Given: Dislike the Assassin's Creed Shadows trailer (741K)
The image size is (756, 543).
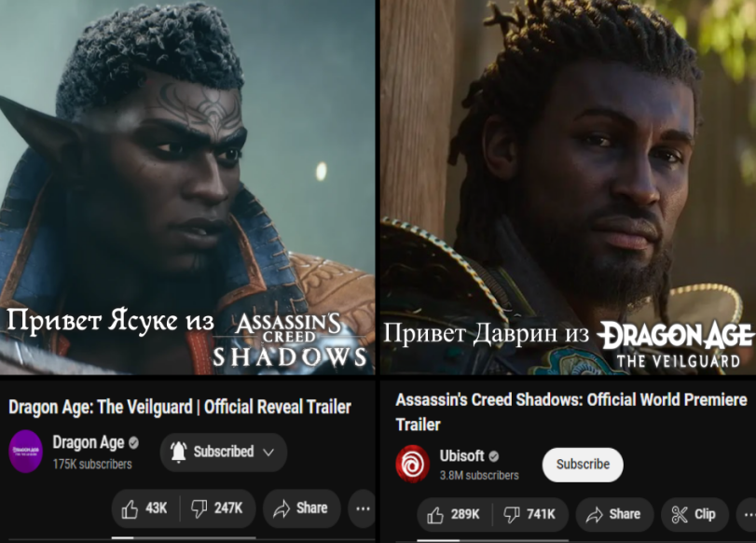Looking at the screenshot, I should pyautogui.click(x=530, y=514).
